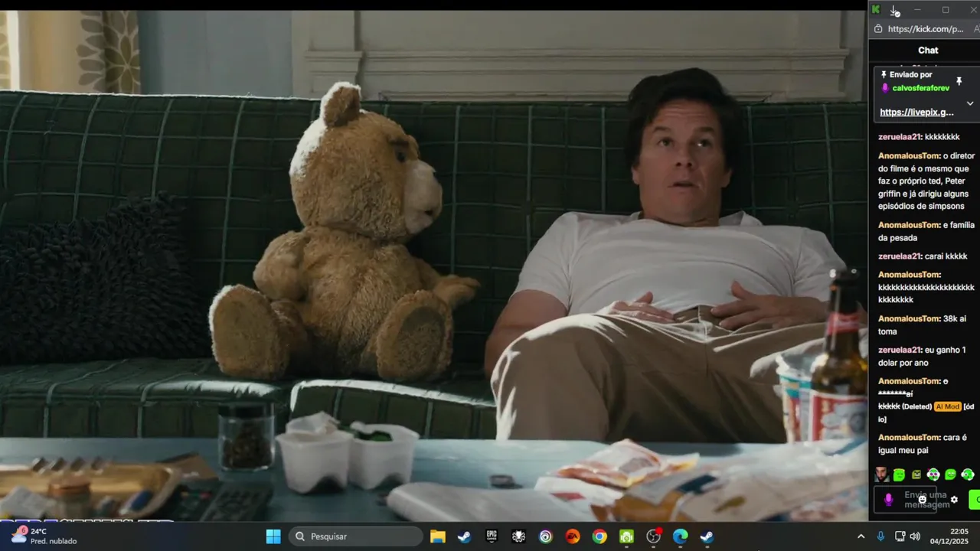The height and width of the screenshot is (551, 980).
Task: Expand the pinned message chevron
Action: [969, 103]
